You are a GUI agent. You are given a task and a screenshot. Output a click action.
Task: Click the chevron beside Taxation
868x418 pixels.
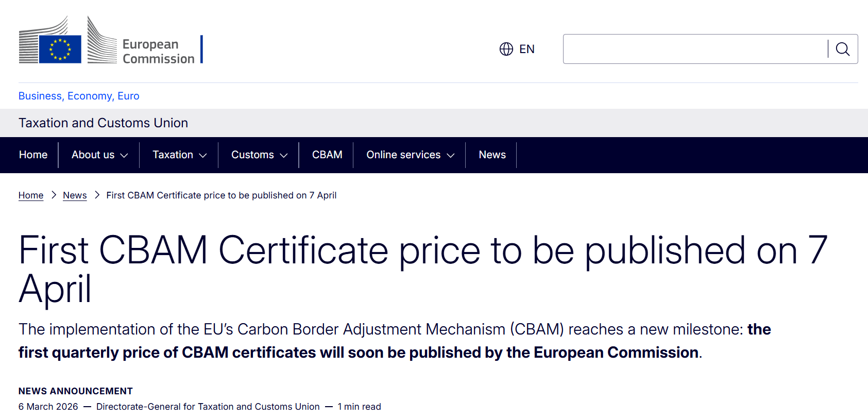pyautogui.click(x=203, y=155)
